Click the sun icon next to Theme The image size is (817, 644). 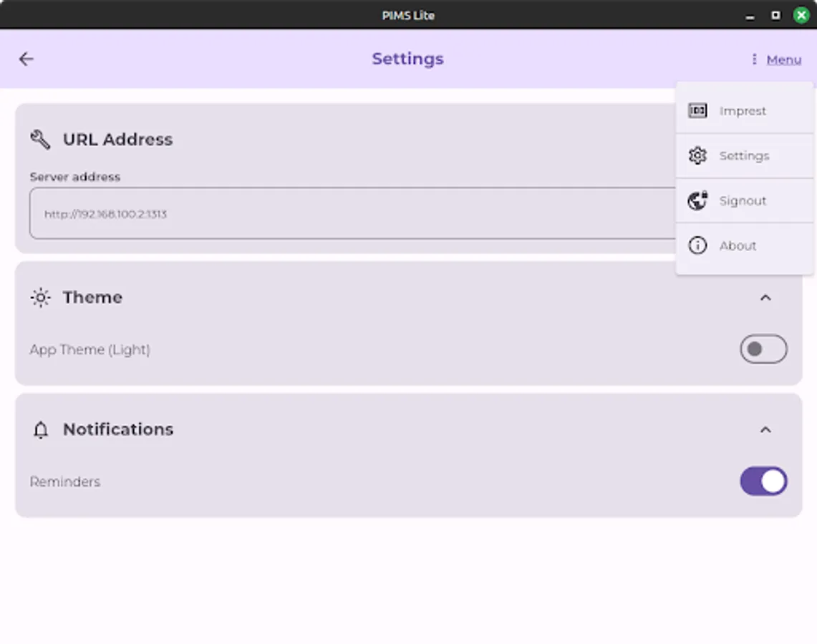pyautogui.click(x=41, y=298)
